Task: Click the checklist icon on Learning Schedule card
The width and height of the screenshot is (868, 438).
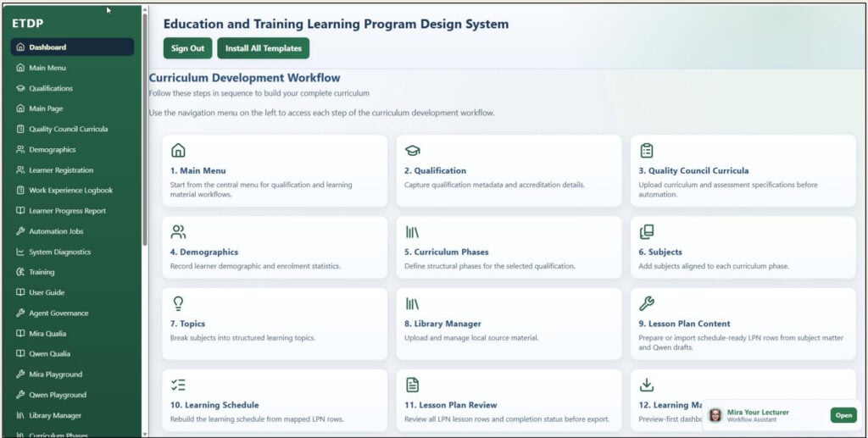Action: point(178,385)
